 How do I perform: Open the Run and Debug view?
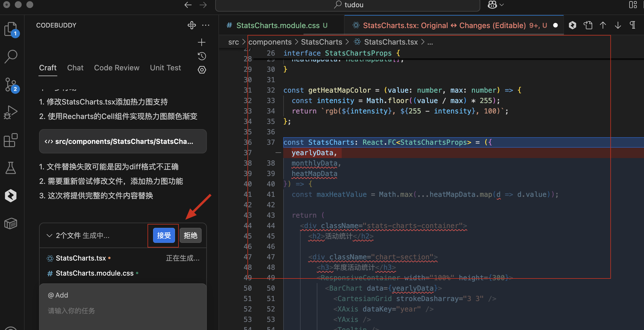tap(11, 112)
